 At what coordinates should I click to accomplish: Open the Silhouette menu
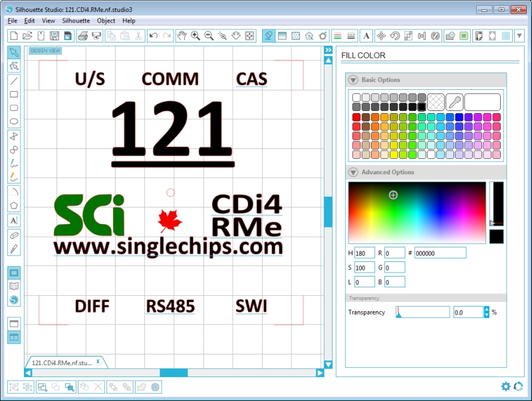coord(76,21)
